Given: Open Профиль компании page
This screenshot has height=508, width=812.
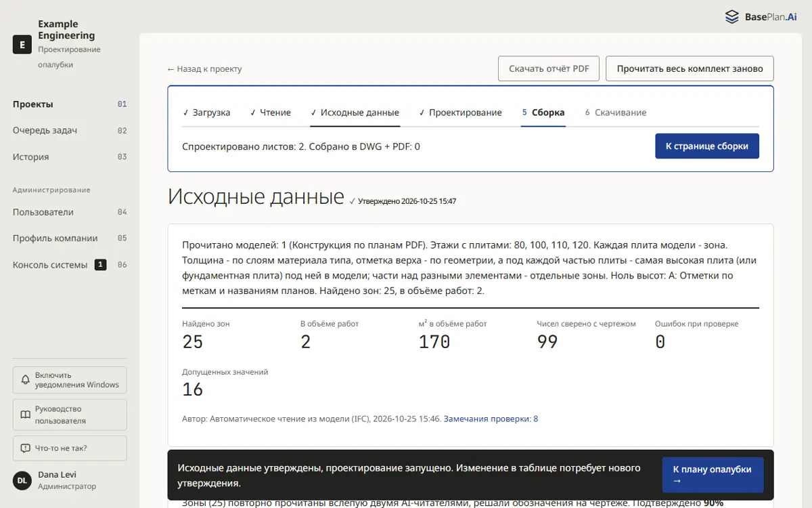Looking at the screenshot, I should [x=70, y=238].
